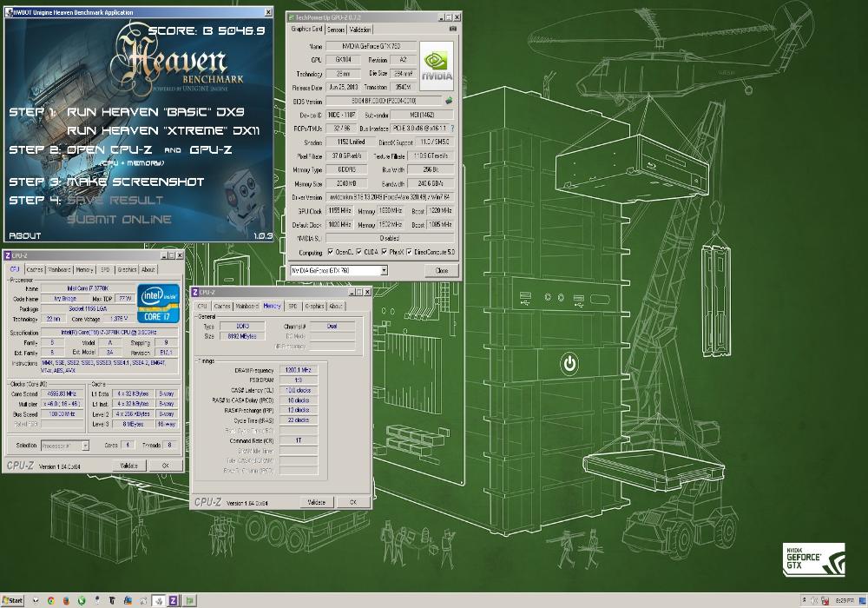Image resolution: width=868 pixels, height=608 pixels.
Task: Click the Core Speed value in CPU-Z
Action: (x=62, y=393)
